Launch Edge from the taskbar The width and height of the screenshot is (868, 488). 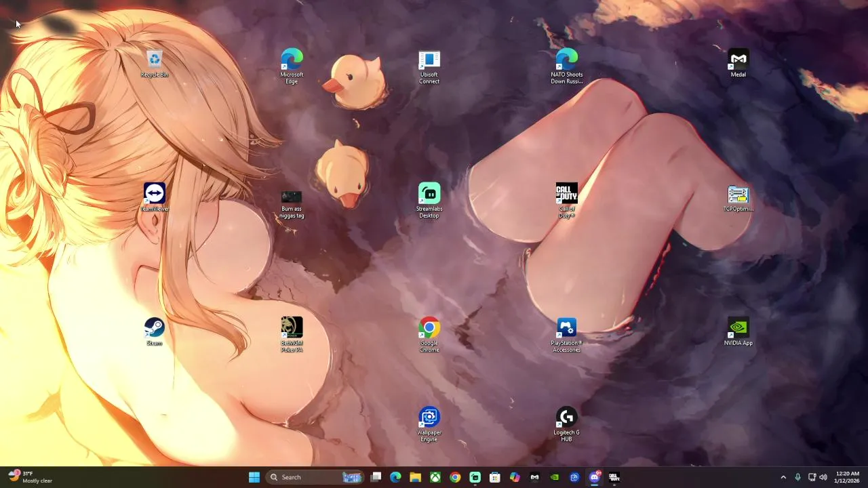(x=395, y=477)
